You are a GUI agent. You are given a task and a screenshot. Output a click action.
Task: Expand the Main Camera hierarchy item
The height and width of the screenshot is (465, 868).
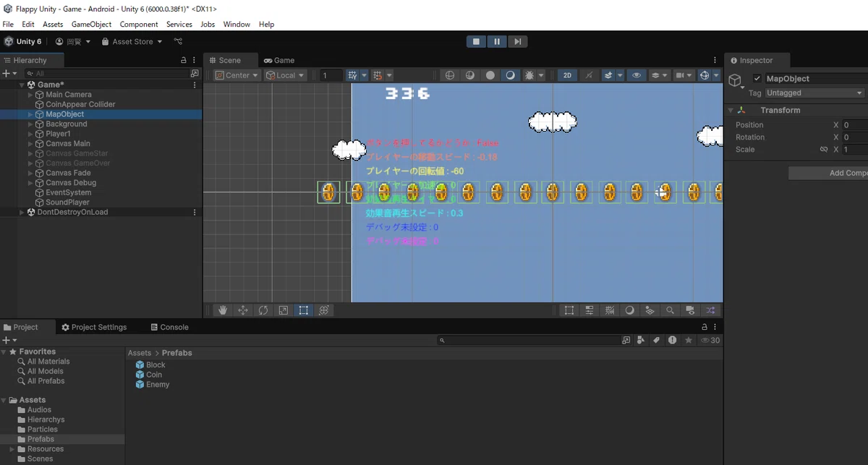coord(30,95)
